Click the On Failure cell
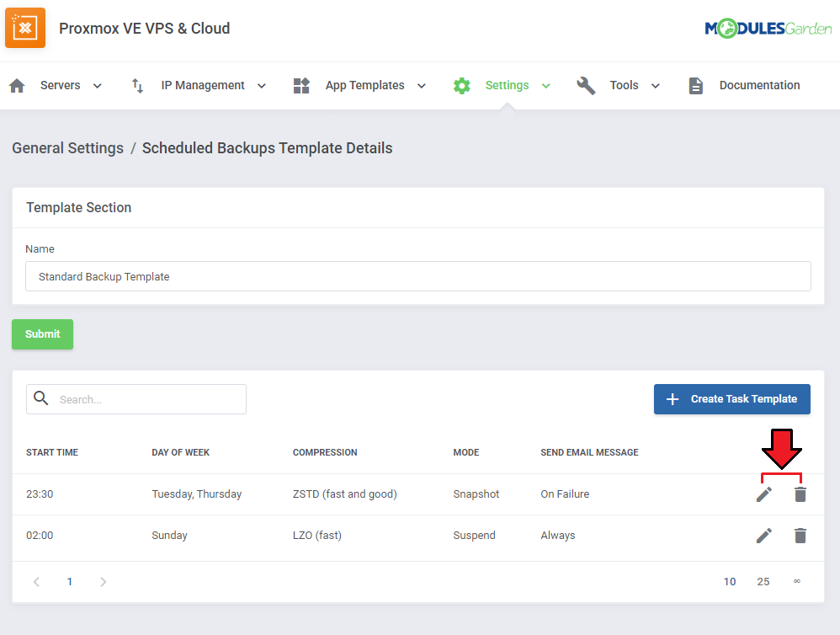Viewport: 840px width, 635px height. click(565, 494)
